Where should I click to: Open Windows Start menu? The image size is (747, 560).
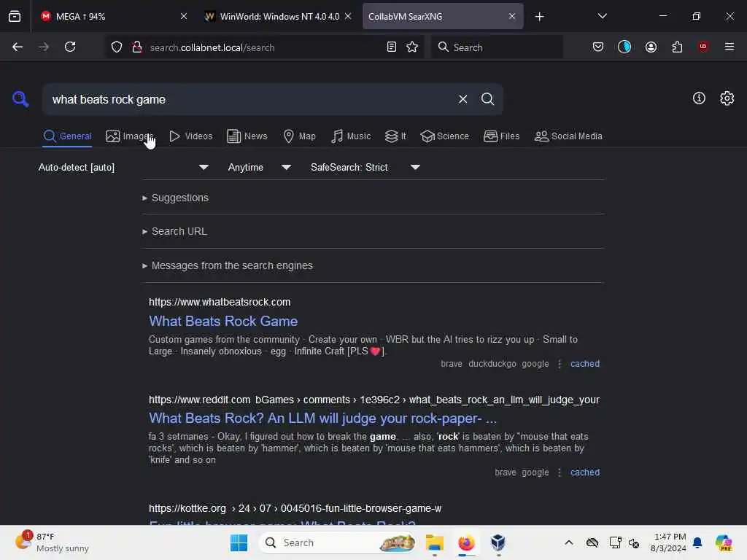pyautogui.click(x=239, y=542)
